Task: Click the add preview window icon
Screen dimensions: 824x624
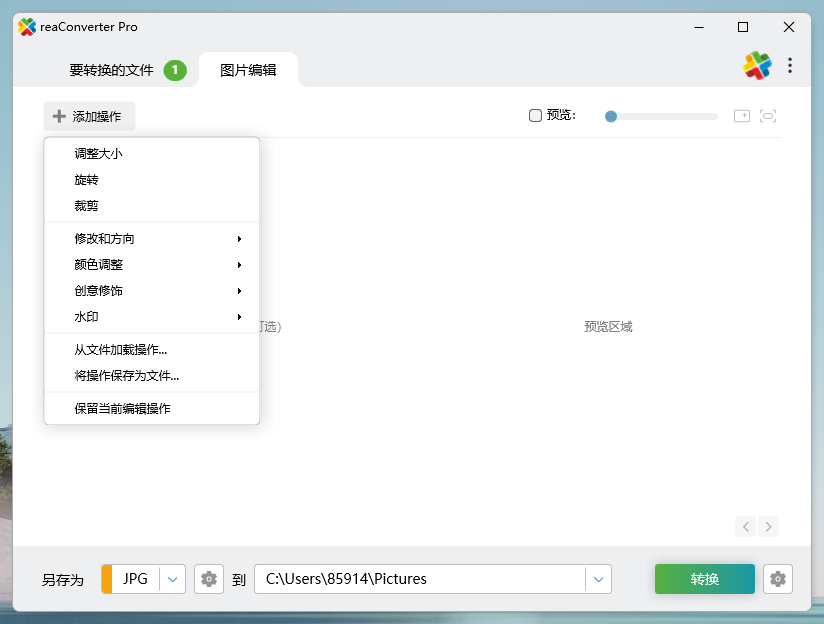Action: point(742,116)
